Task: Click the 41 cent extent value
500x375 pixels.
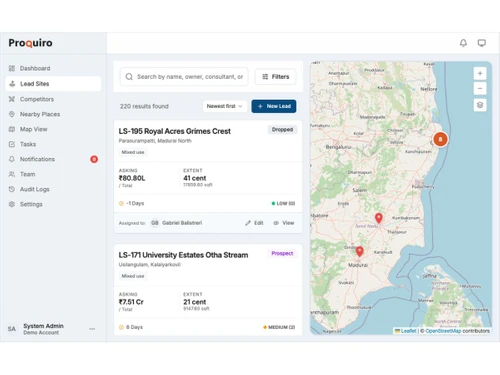Action: (195, 178)
